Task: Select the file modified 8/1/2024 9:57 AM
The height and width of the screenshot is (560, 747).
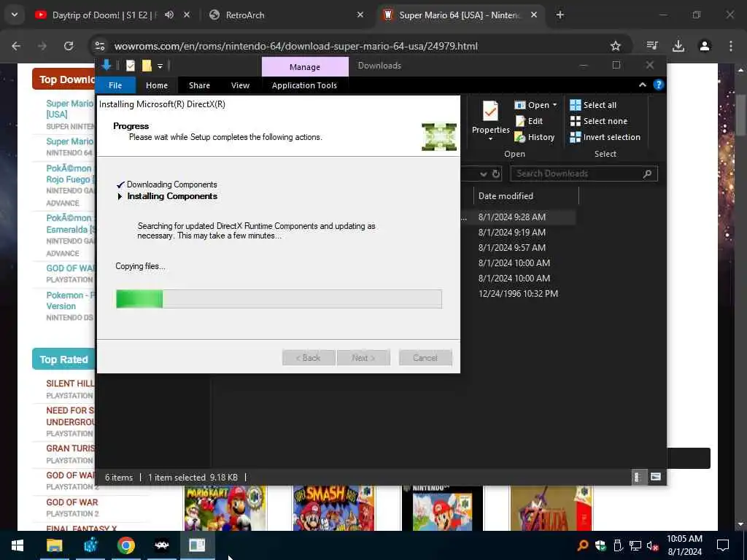Action: 511,248
